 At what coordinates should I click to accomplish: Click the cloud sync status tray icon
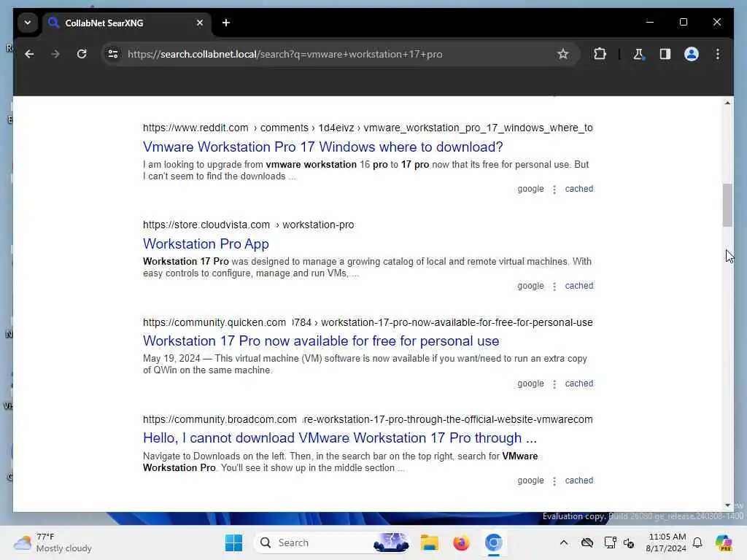point(587,542)
